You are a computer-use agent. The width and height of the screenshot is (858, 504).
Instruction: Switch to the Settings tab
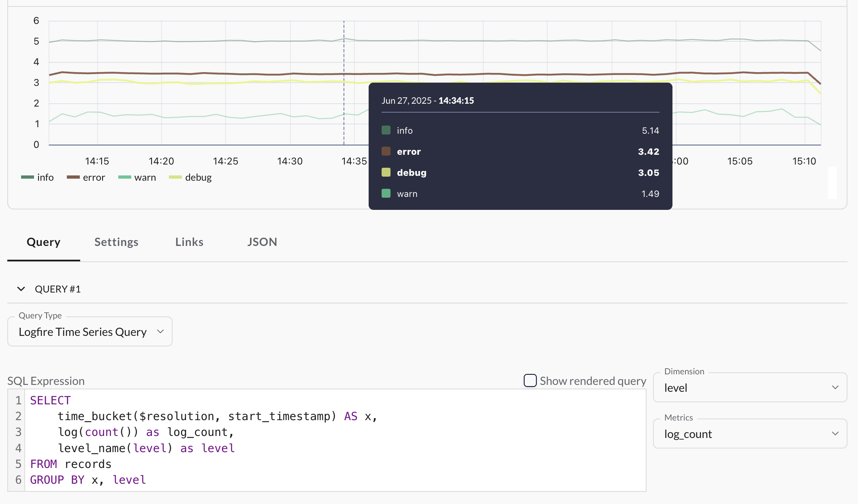tap(116, 242)
